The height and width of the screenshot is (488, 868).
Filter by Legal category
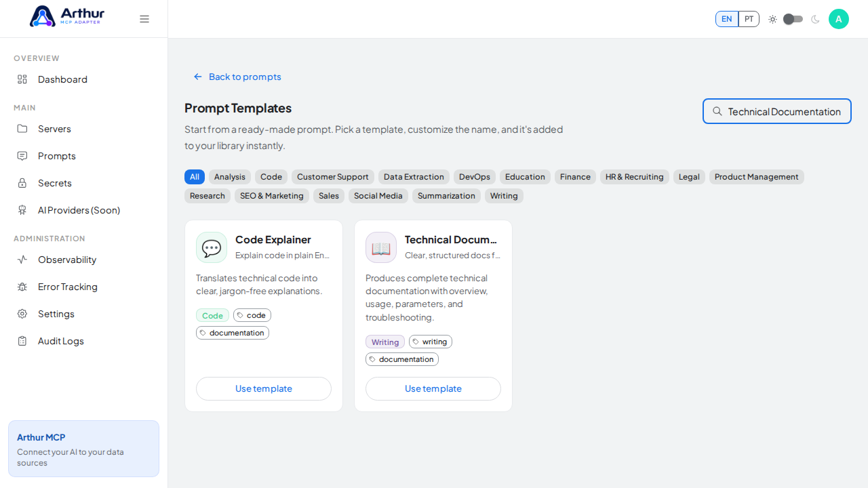coord(689,177)
